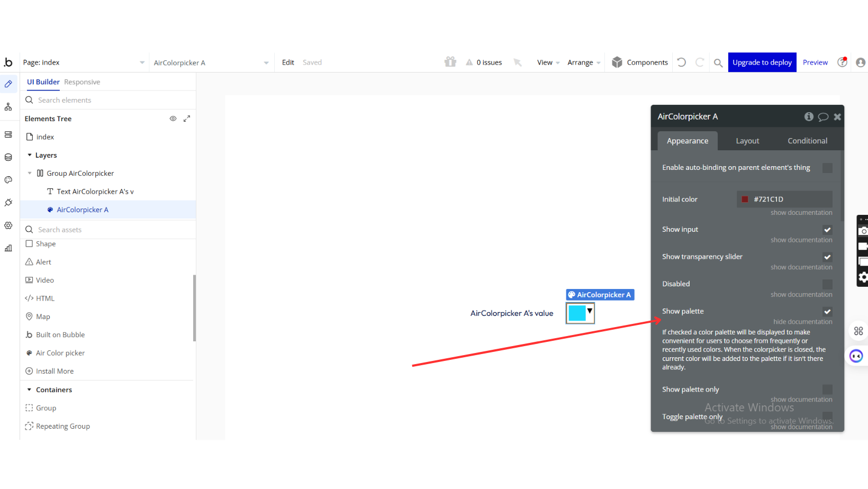This screenshot has width=868, height=489.
Task: Click the Bubble logo icon
Action: click(x=8, y=62)
